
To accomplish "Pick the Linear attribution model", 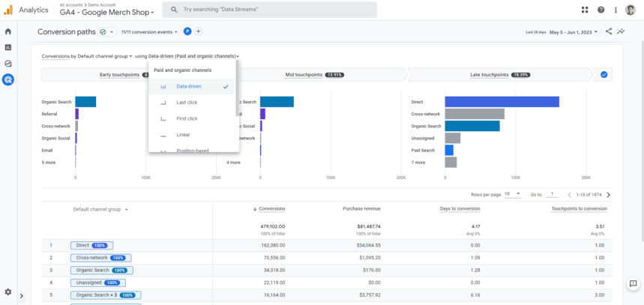I will coord(184,135).
